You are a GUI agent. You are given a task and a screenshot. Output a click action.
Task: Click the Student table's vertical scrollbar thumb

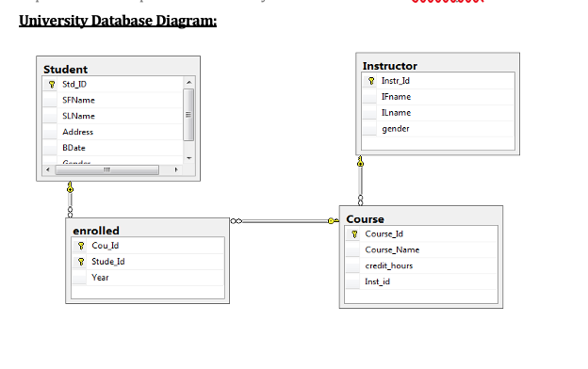(x=188, y=115)
